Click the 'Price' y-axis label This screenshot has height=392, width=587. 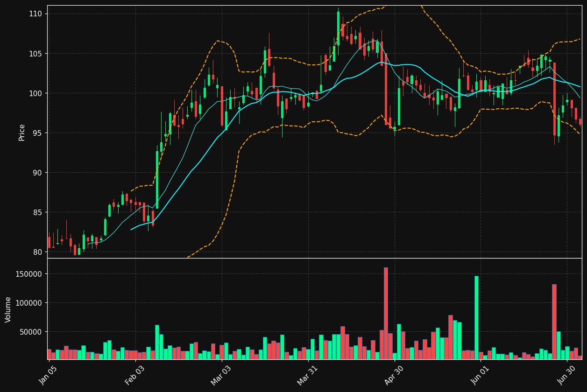[22, 132]
